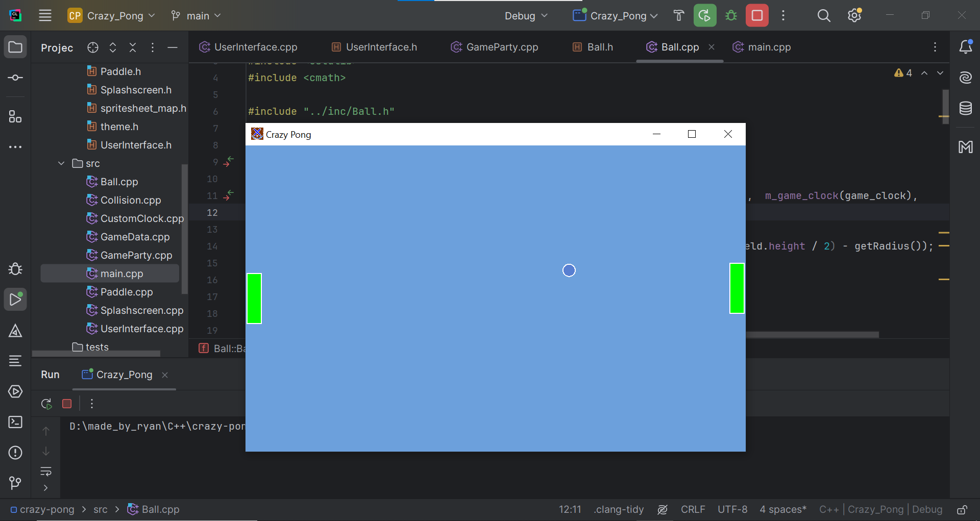Open Search Everywhere
The image size is (980, 521).
click(824, 16)
